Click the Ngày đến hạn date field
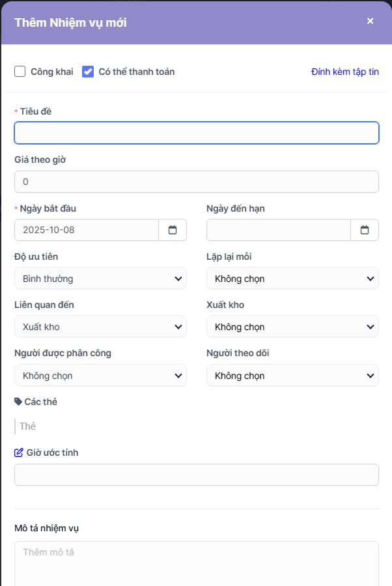 pyautogui.click(x=279, y=230)
